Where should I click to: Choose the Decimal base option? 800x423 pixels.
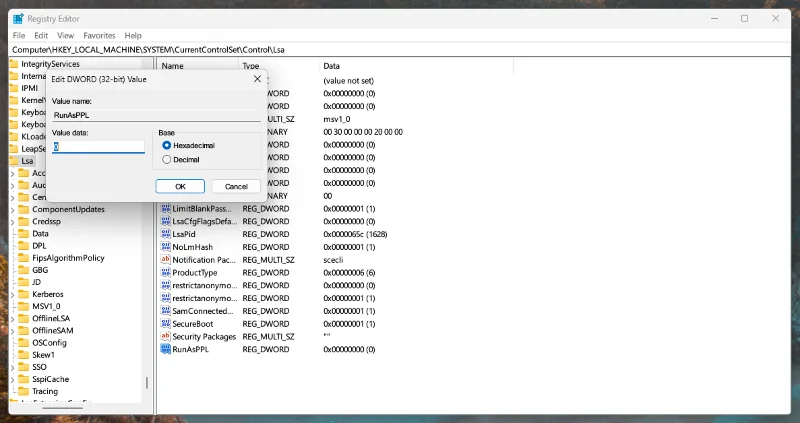coord(166,159)
